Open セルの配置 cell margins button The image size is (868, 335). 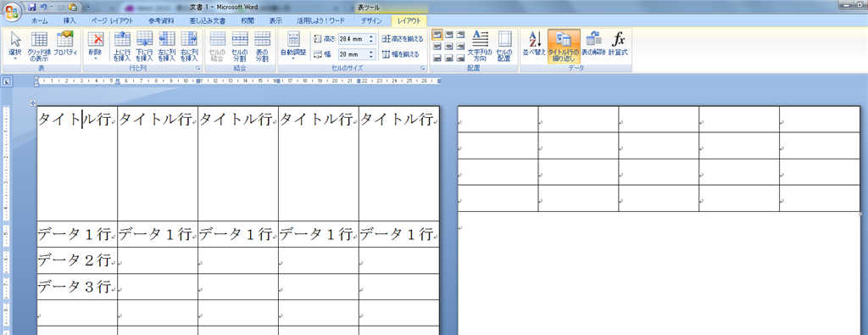(x=504, y=46)
